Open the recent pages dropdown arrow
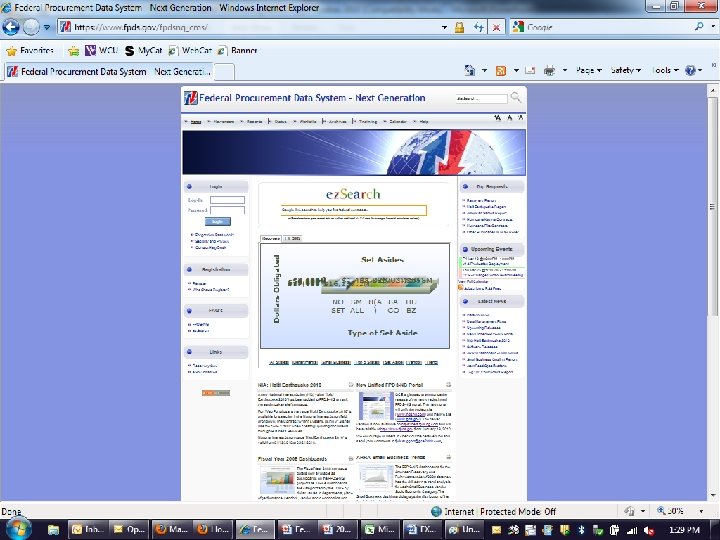 click(46, 28)
